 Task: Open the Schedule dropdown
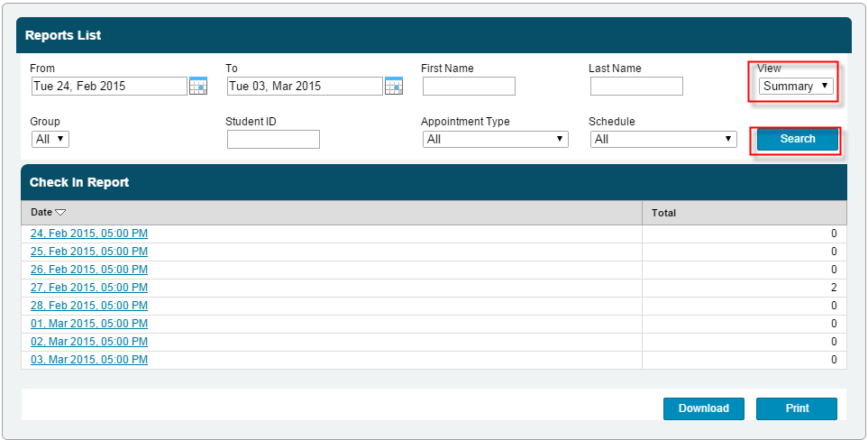click(663, 139)
